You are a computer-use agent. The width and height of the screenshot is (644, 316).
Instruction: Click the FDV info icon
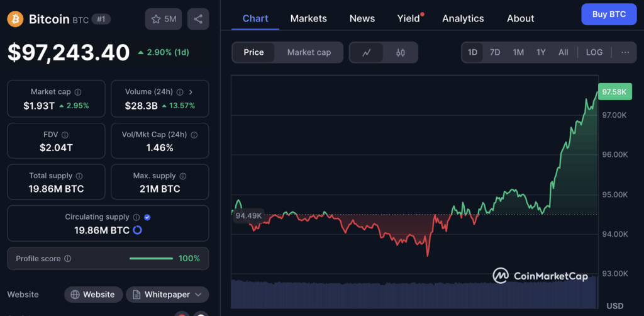65,135
